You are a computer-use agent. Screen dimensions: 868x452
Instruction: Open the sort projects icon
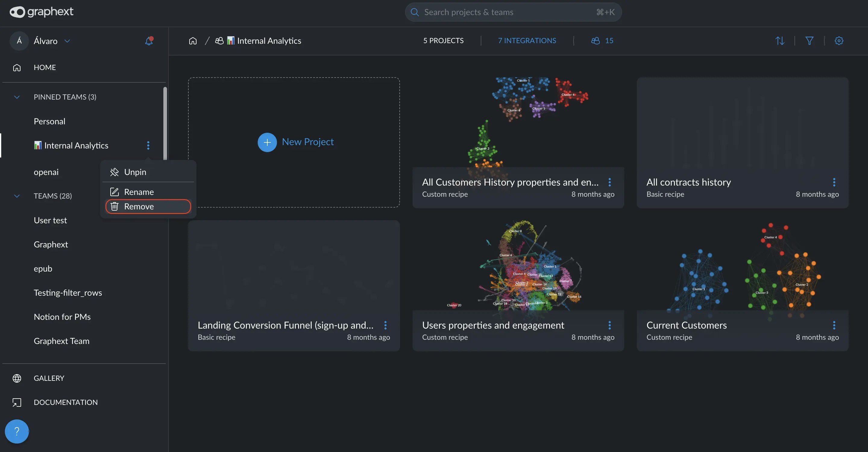click(x=780, y=41)
